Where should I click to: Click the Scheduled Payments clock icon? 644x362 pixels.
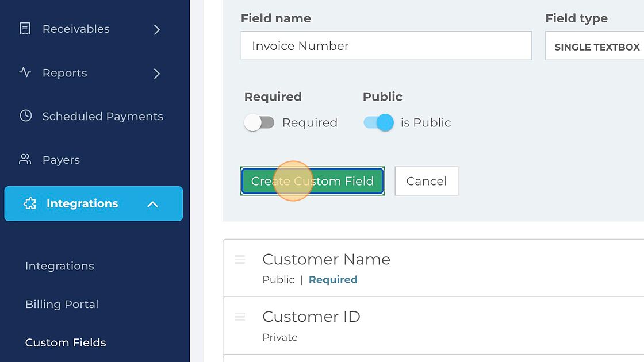tap(25, 115)
